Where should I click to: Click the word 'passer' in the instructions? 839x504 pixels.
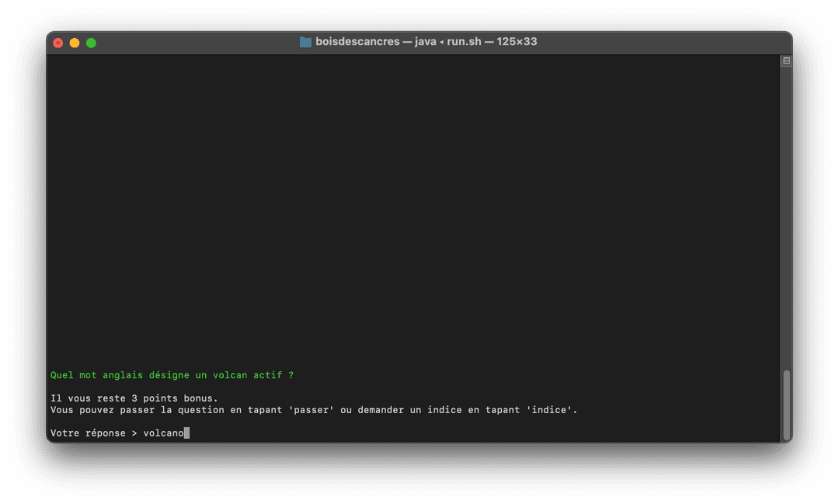[x=312, y=409]
